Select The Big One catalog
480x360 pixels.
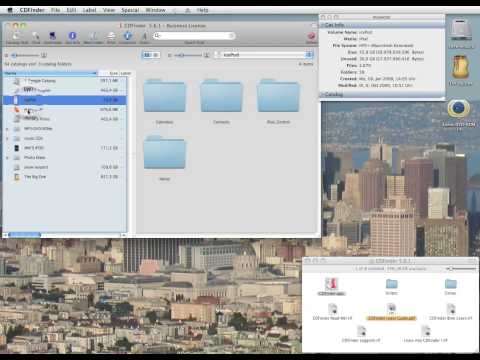(65, 177)
